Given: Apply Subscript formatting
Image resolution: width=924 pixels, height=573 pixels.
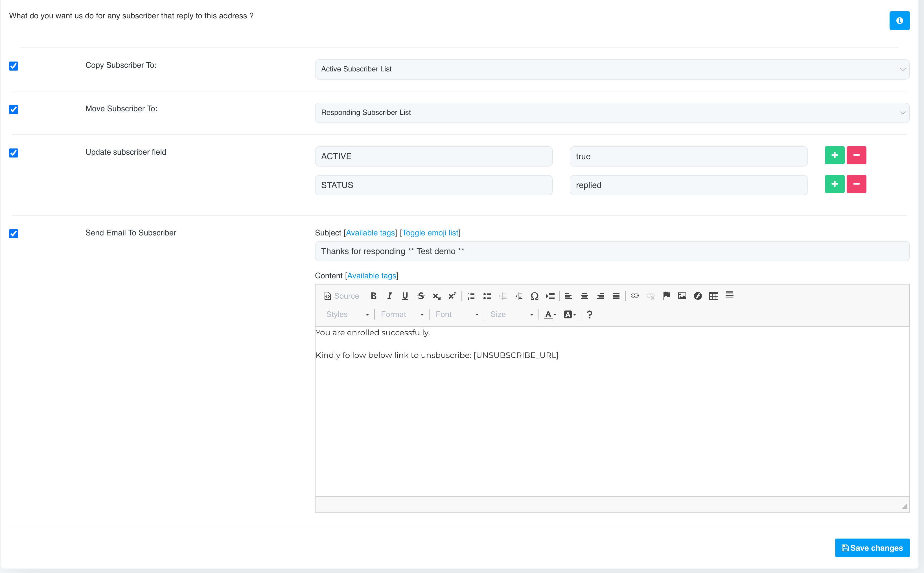Looking at the screenshot, I should click(436, 296).
